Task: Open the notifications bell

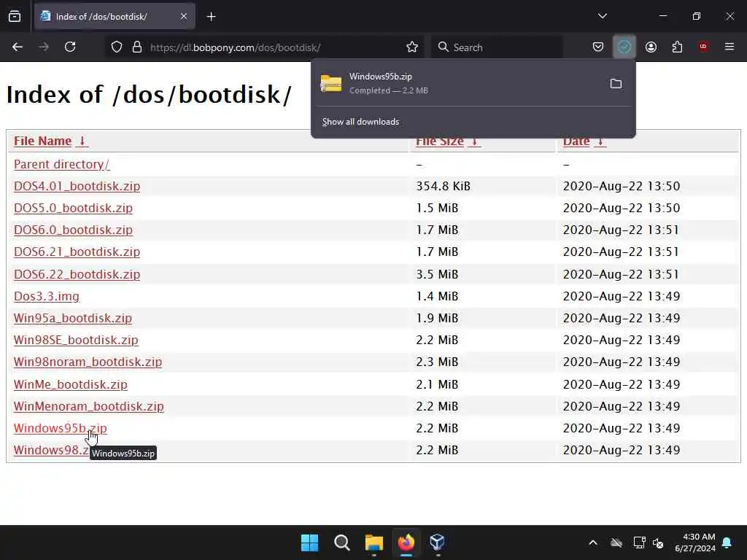Action: [727, 542]
